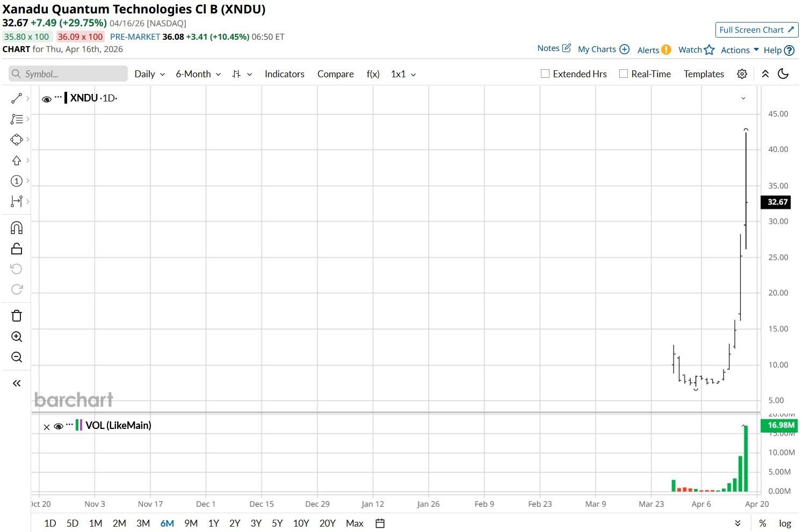Toggle the magnet snap mode
Screen dimensions: 803x532
click(17, 228)
